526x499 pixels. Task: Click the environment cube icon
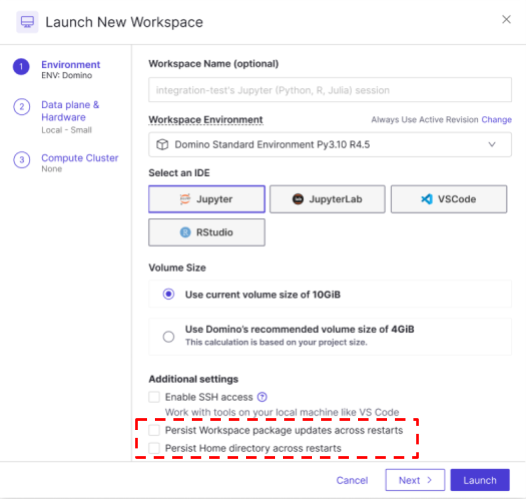coord(162,145)
